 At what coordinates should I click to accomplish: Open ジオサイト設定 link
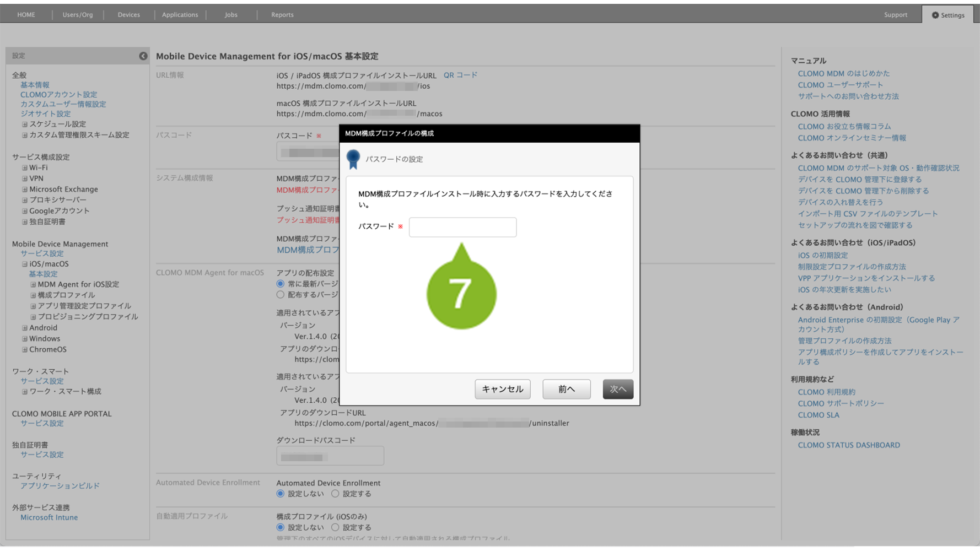click(45, 114)
